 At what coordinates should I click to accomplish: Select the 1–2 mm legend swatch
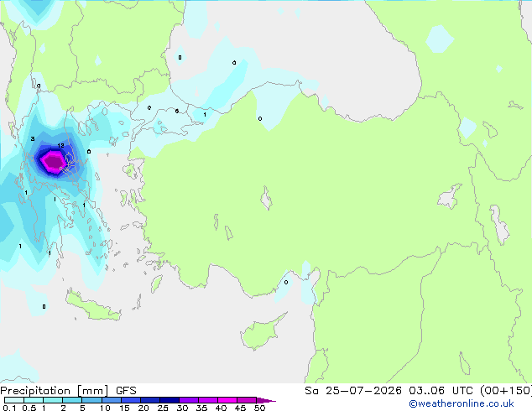[x=53, y=400]
